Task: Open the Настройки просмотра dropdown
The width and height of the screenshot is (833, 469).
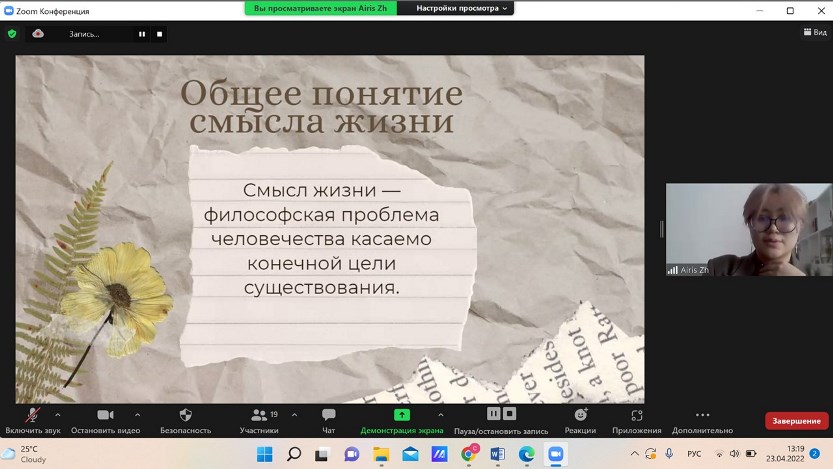Action: [x=463, y=8]
